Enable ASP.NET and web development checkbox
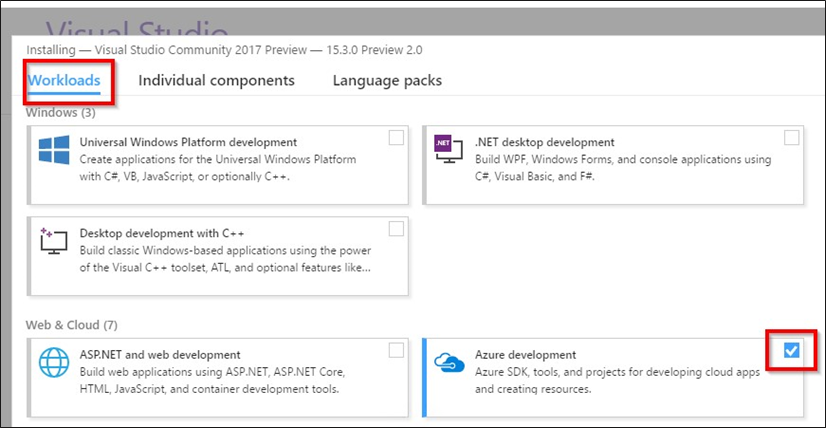This screenshot has width=826, height=428. click(397, 350)
